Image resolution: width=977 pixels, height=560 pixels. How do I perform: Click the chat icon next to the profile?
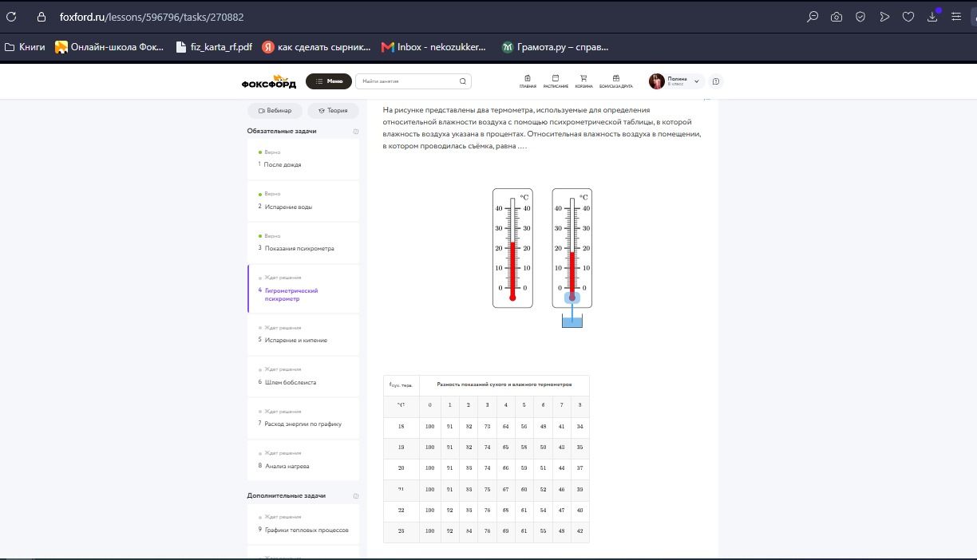click(716, 81)
